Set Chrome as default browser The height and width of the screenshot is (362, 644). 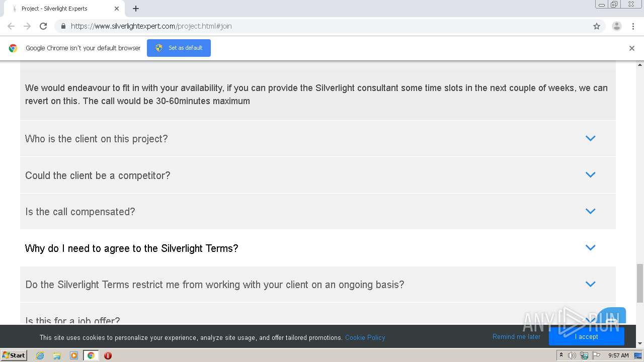pos(179,48)
